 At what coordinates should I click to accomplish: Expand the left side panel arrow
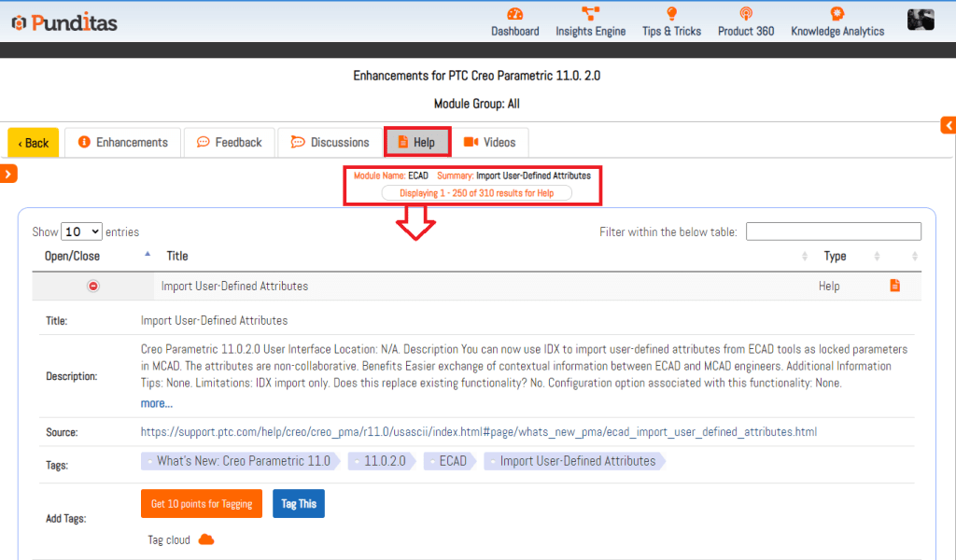point(8,173)
